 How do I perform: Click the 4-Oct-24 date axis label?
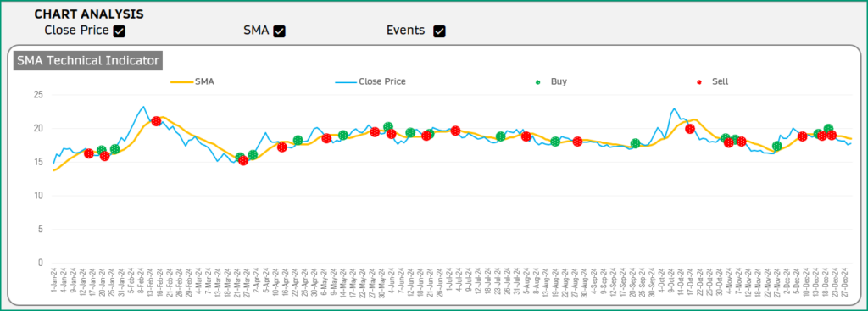pyautogui.click(x=661, y=280)
